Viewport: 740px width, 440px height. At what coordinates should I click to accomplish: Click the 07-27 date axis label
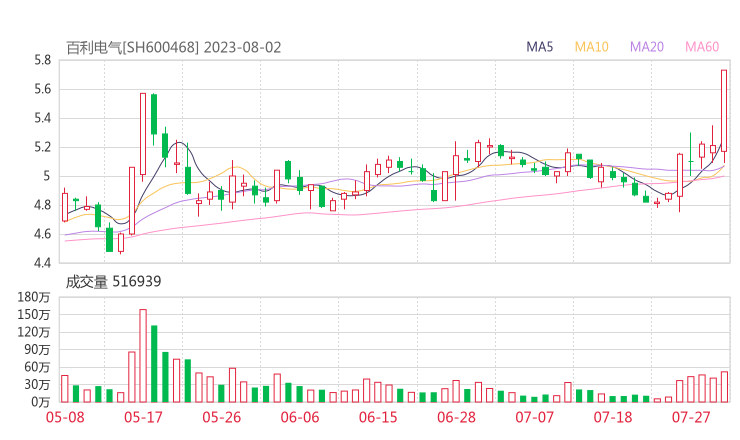691,417
